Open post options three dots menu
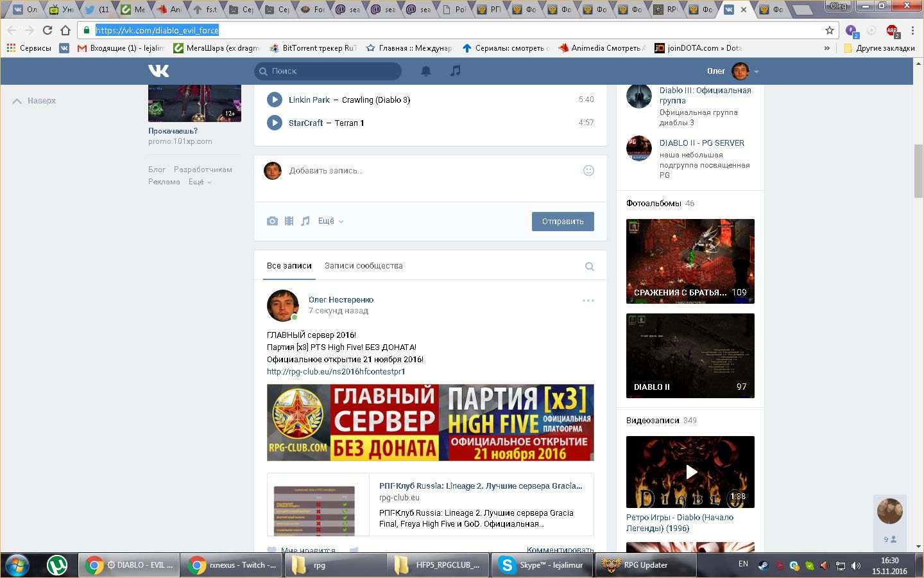The image size is (924, 578). 588,301
